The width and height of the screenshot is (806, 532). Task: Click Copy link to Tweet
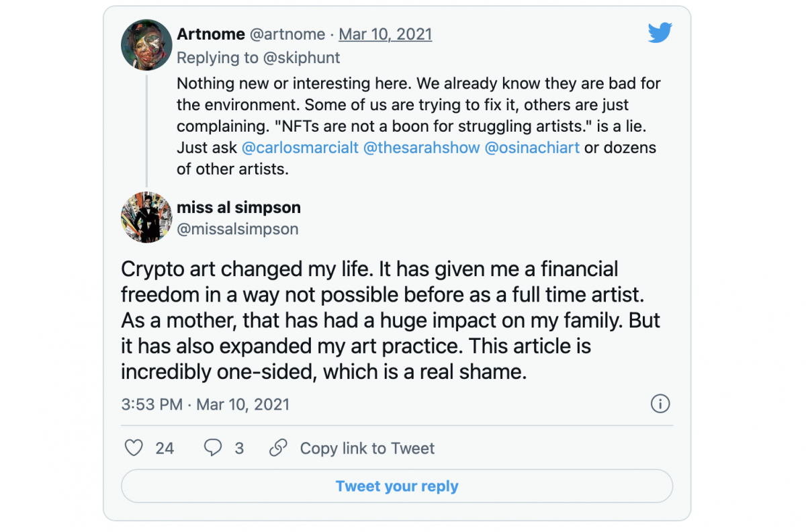tap(367, 448)
